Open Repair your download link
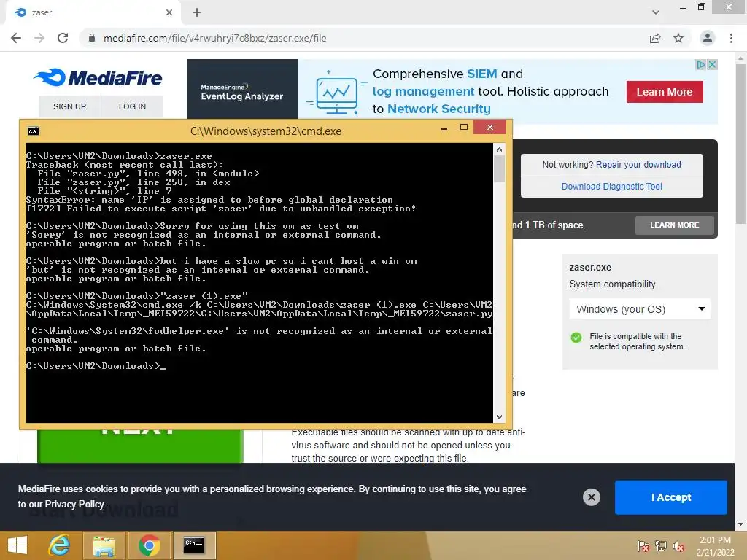 638,164
